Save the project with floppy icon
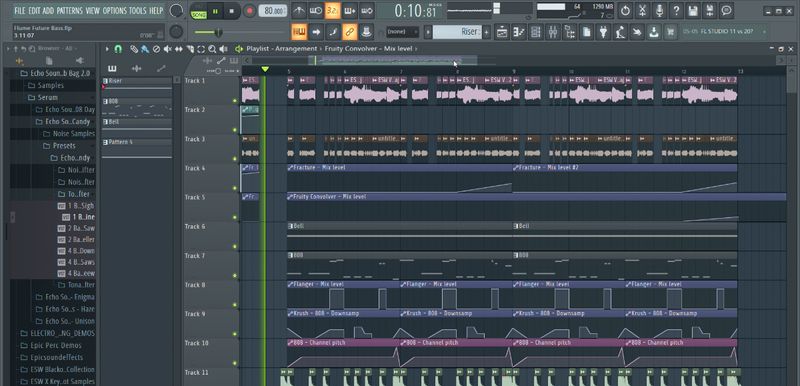Viewport: 800px width, 386px height. coord(693,10)
